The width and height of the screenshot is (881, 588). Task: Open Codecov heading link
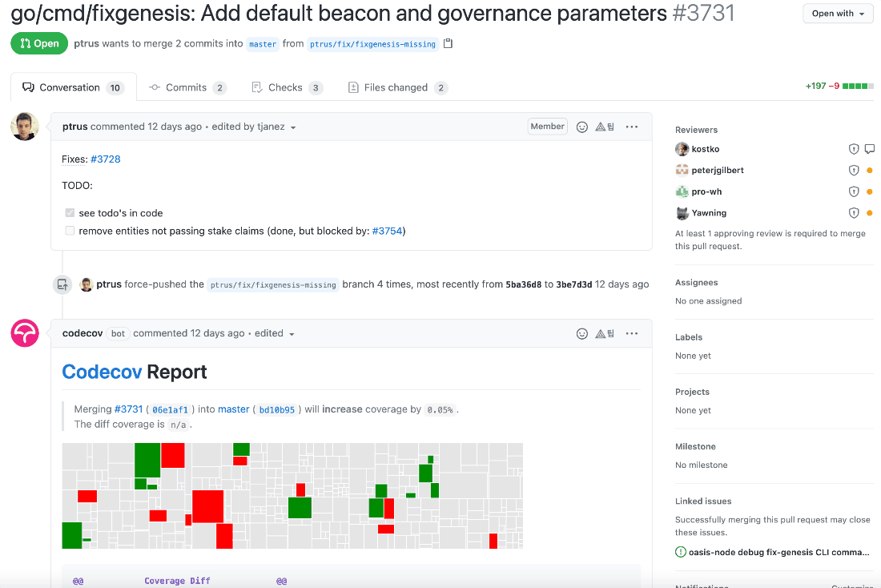coord(102,373)
